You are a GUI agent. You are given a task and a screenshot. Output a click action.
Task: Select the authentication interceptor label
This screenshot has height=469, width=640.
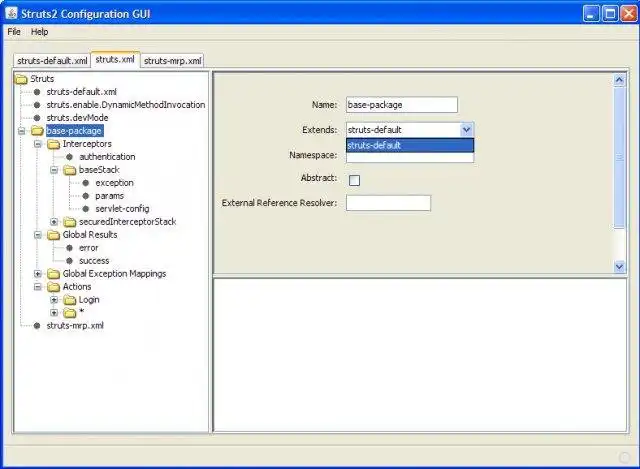point(107,157)
